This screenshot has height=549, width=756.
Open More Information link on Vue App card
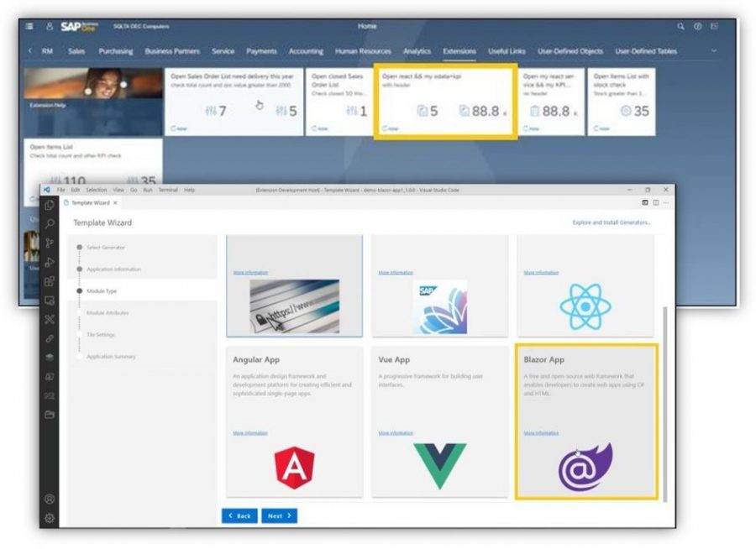click(396, 433)
